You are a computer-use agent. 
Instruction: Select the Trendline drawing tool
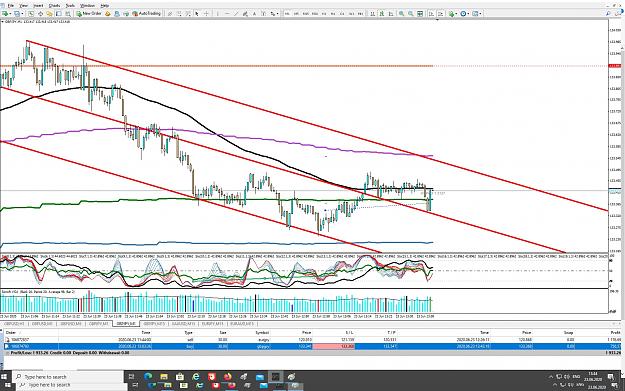tap(236, 14)
